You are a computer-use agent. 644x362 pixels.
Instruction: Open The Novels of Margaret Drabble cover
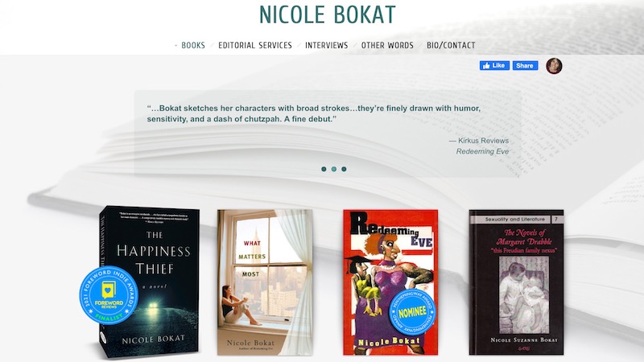[x=516, y=282]
